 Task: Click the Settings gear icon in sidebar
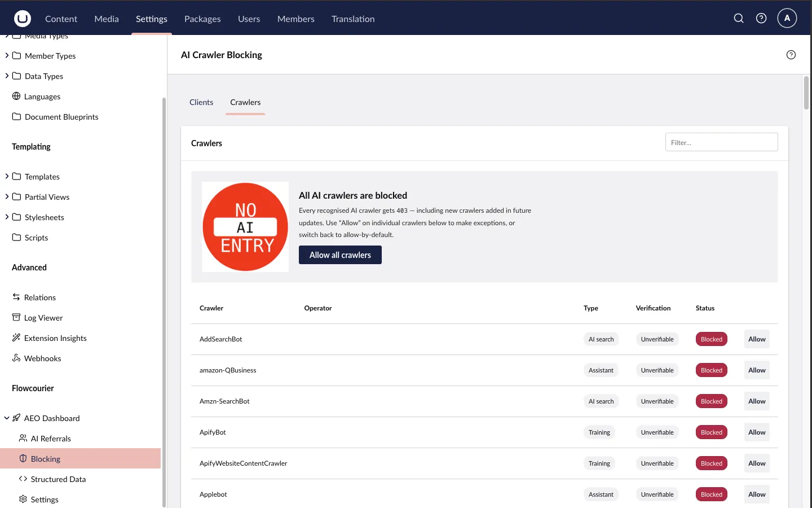(x=23, y=499)
